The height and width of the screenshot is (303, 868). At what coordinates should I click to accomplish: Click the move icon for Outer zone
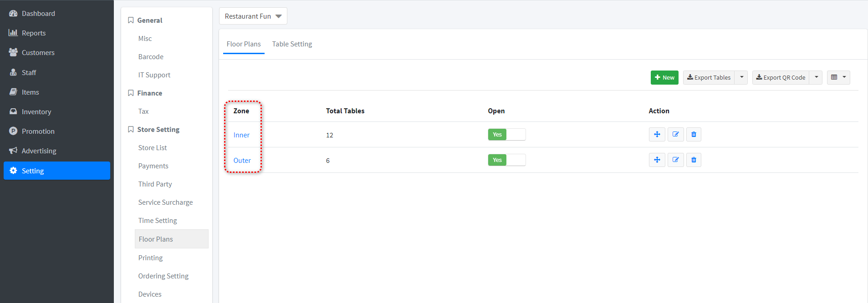point(657,160)
